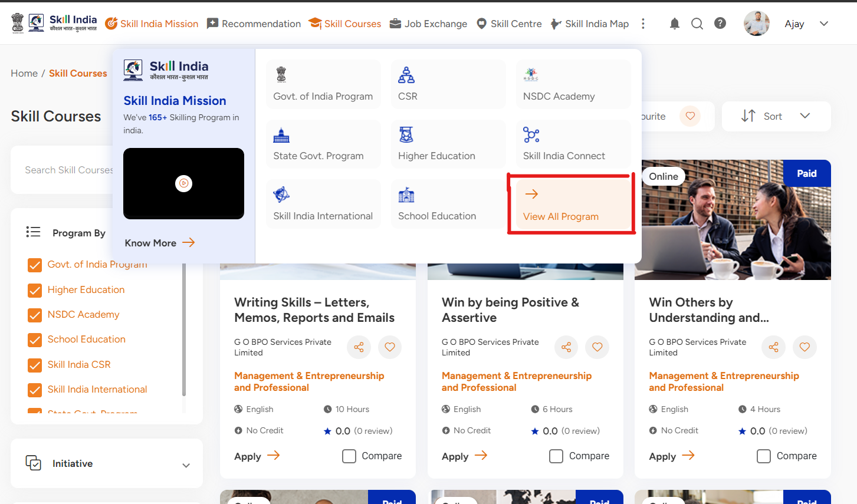The height and width of the screenshot is (504, 857).
Task: Play the Skill India Mission video
Action: tap(183, 183)
